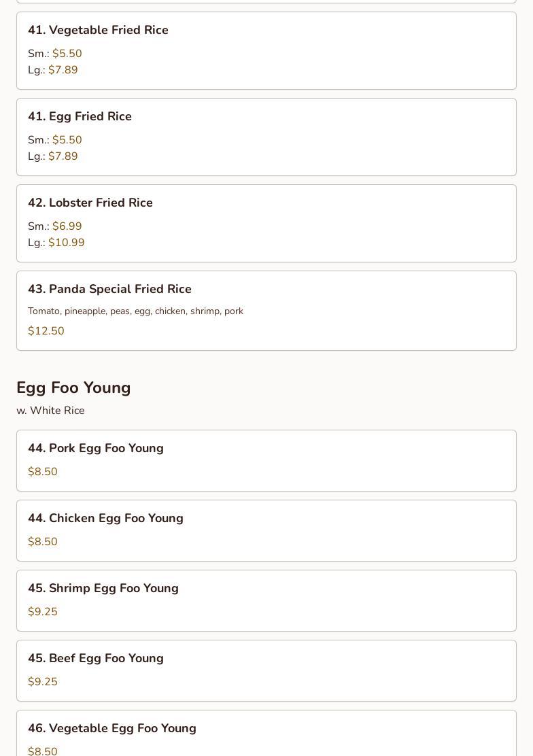Click the Panda Special ingredients description
Screen dimensions: 533x756
pos(135,311)
